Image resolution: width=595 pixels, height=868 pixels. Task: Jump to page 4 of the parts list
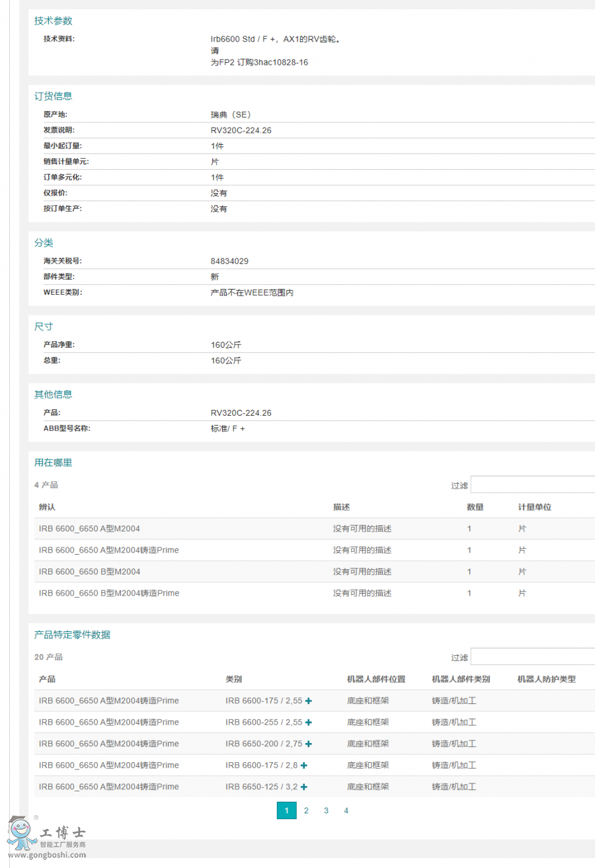(x=346, y=810)
